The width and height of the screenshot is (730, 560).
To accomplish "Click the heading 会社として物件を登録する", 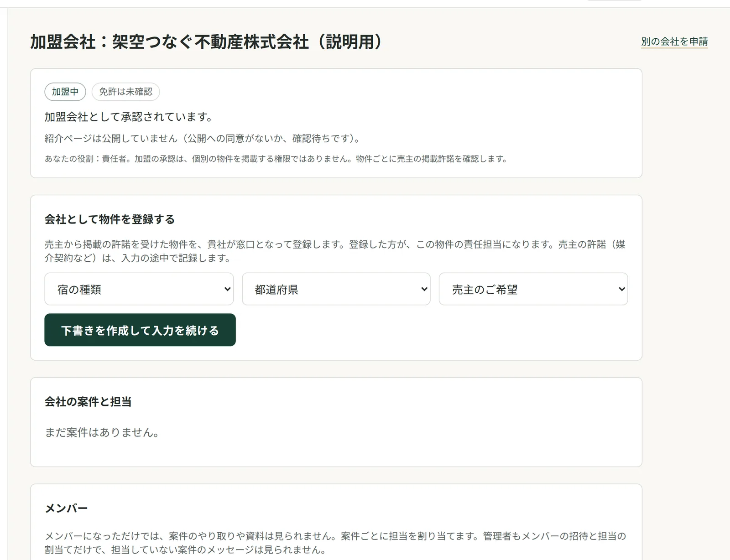I will point(109,219).
